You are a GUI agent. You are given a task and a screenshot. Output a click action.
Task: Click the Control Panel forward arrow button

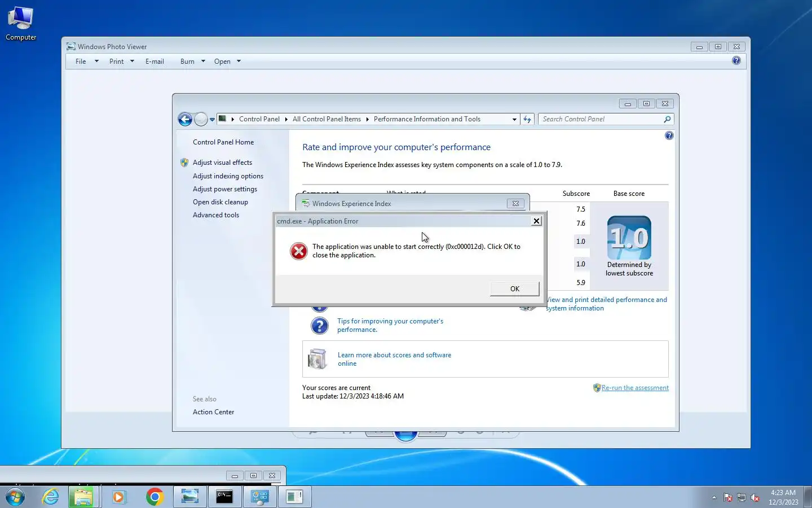coord(201,119)
